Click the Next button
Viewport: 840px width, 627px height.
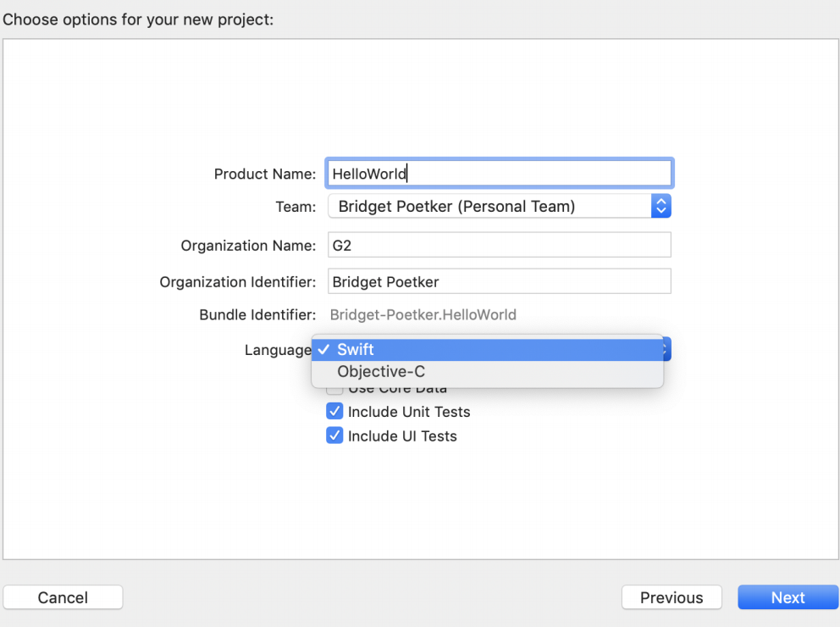(787, 597)
